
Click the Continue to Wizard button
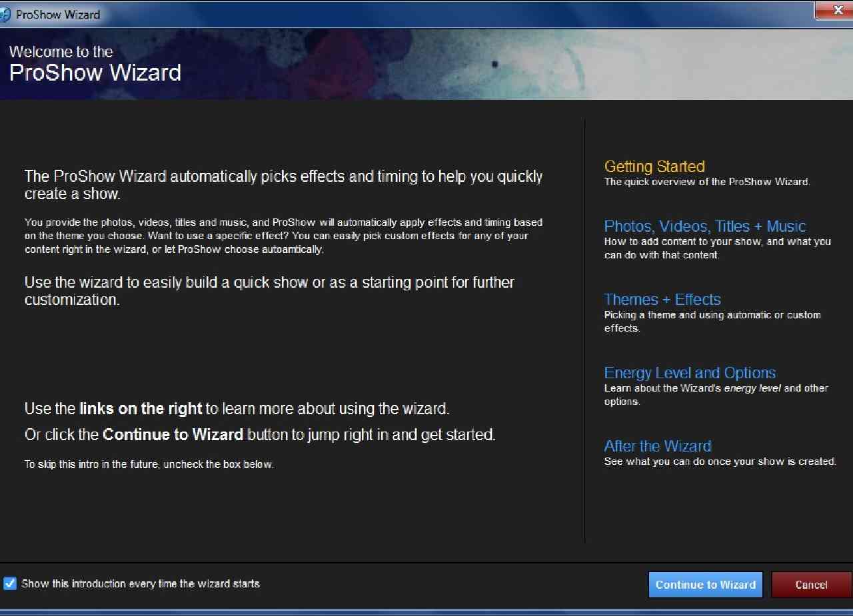(705, 585)
